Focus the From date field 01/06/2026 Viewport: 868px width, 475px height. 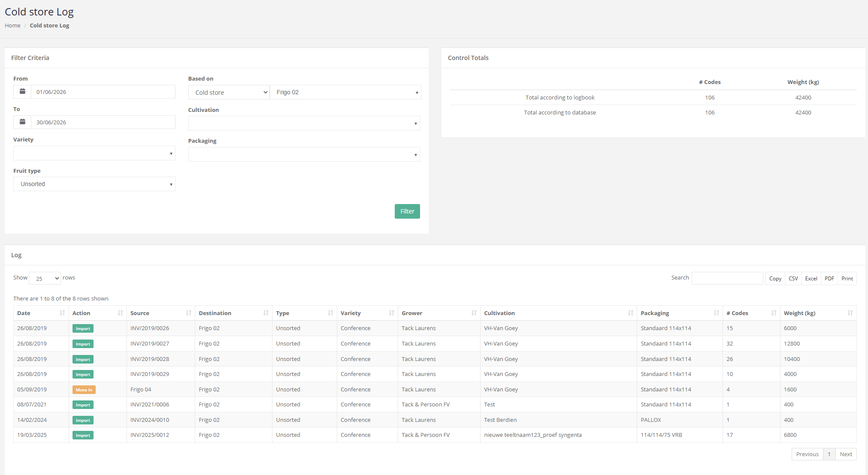click(x=103, y=92)
